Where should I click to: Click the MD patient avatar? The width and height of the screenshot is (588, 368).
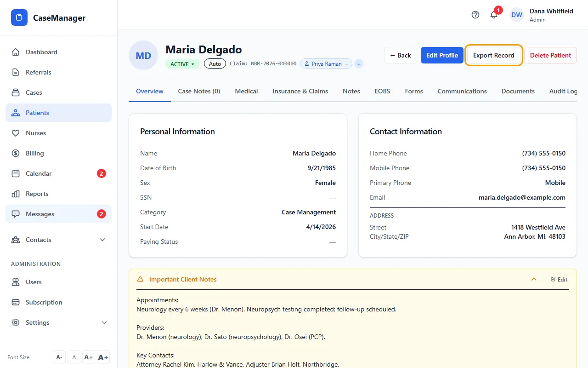click(143, 55)
